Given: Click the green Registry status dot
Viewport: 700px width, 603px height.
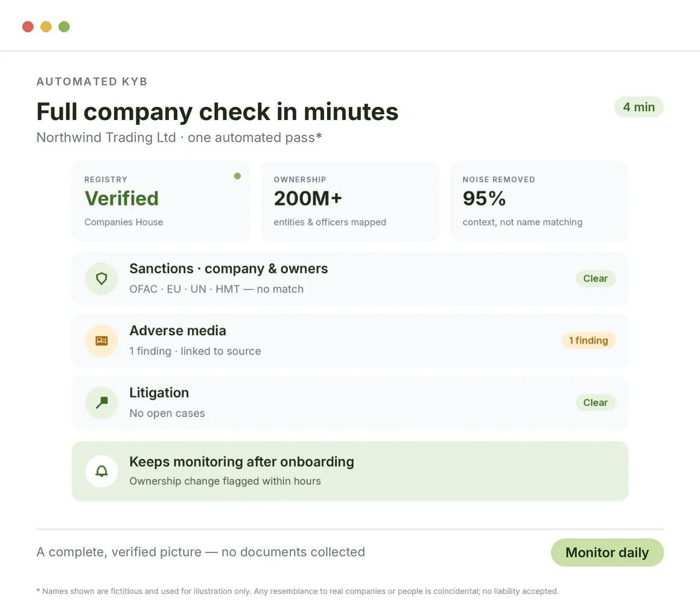Looking at the screenshot, I should click(x=238, y=175).
